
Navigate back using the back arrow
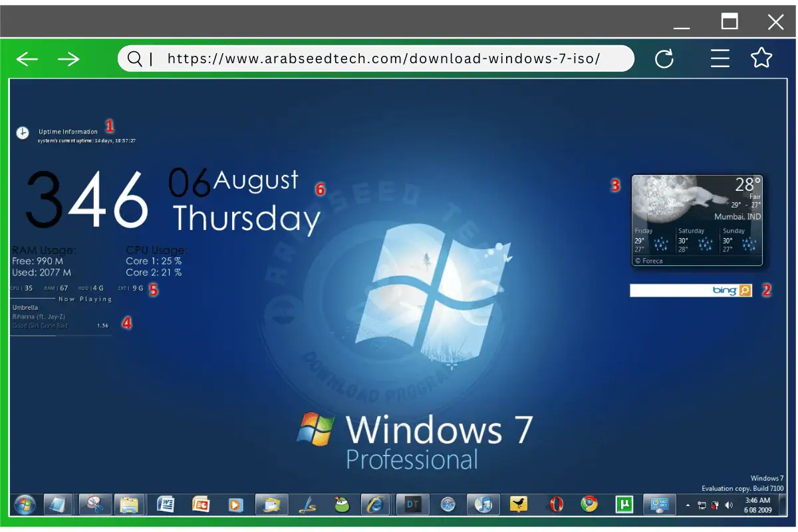(x=27, y=59)
